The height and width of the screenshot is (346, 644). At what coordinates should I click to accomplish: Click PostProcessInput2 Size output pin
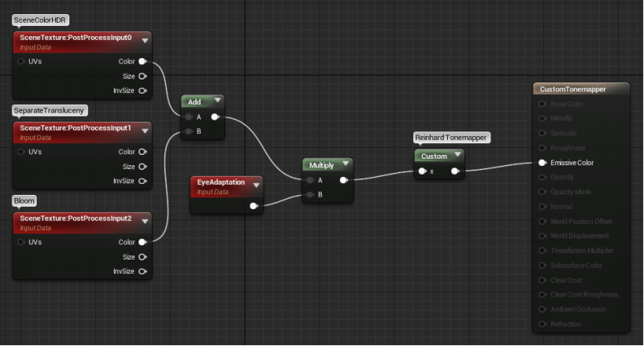[x=142, y=256]
